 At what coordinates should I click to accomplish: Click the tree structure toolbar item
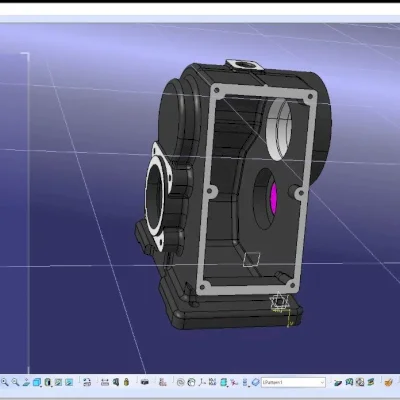(162, 382)
